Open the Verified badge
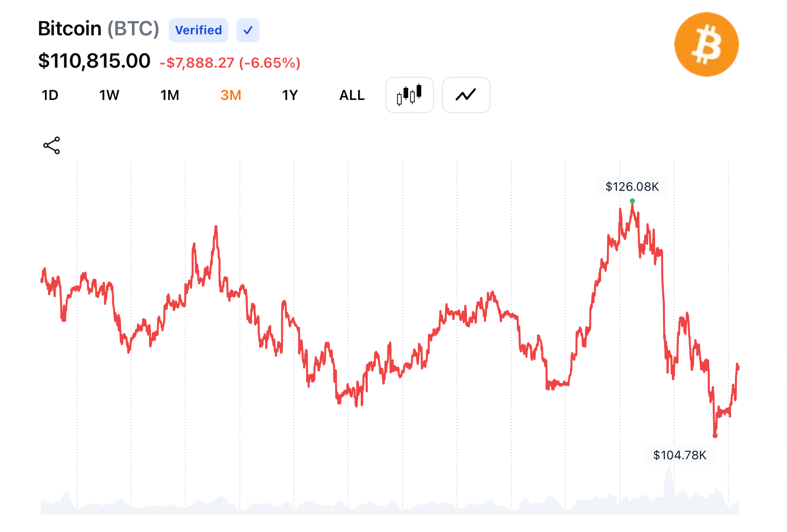 coord(198,30)
